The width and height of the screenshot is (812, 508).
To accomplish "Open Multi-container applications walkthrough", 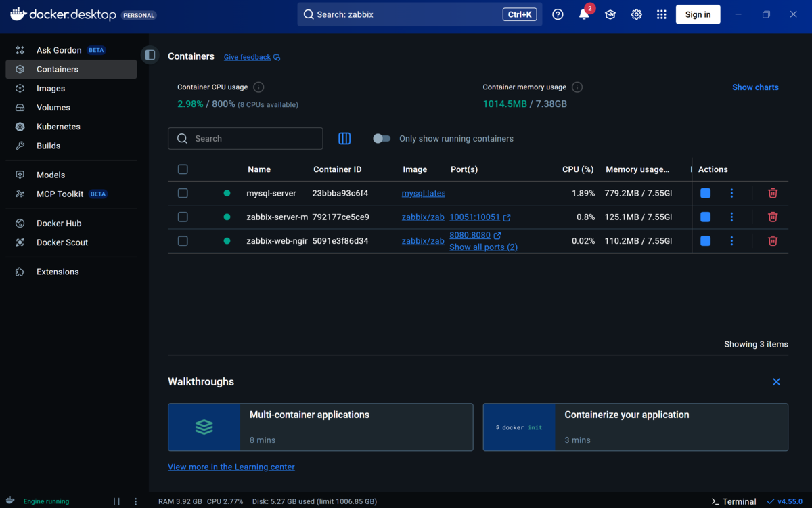I will 321,427.
